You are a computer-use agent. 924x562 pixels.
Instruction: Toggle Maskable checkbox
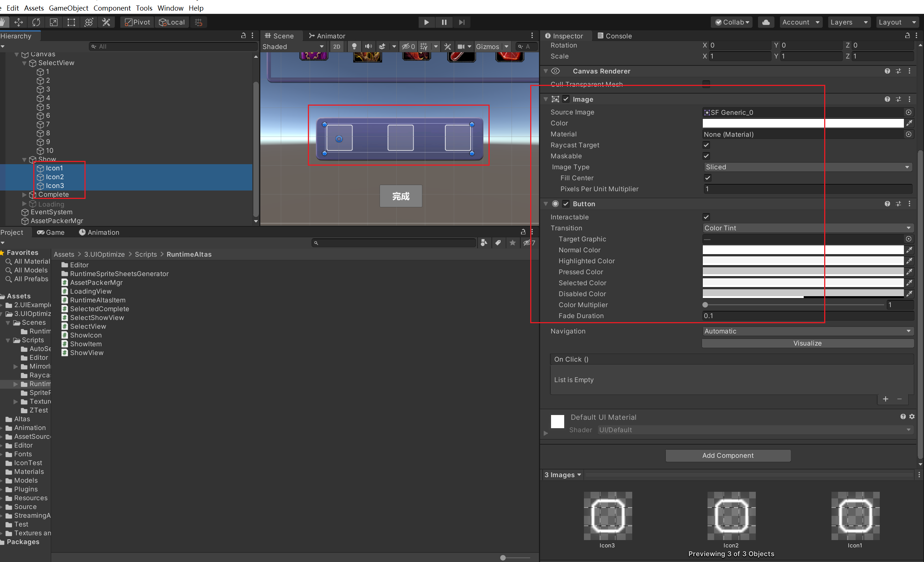point(706,156)
